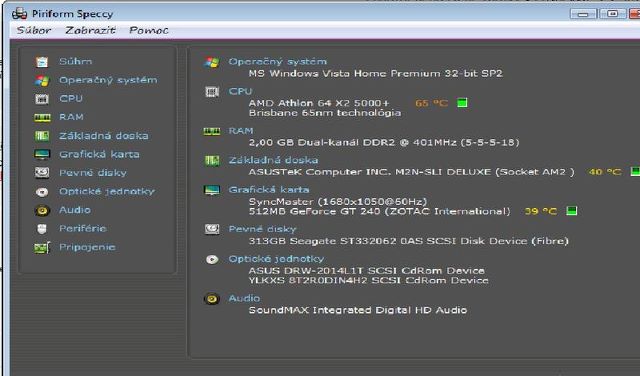Click the motherboard temperature 40 °C
This screenshot has width=640, height=376.
coord(605,172)
